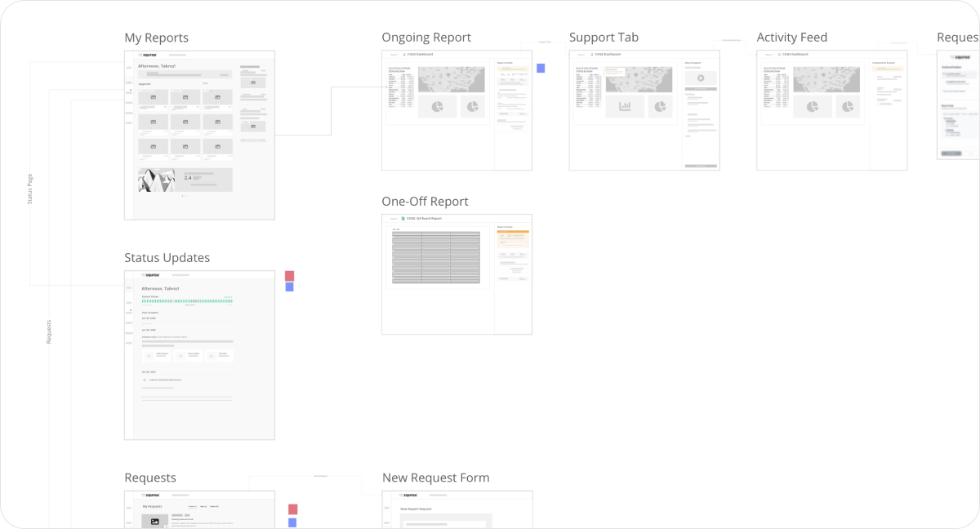Click the pie chart icon in the Ongoing Report wireframe
Viewport: 980px width, 529px height.
tap(437, 106)
